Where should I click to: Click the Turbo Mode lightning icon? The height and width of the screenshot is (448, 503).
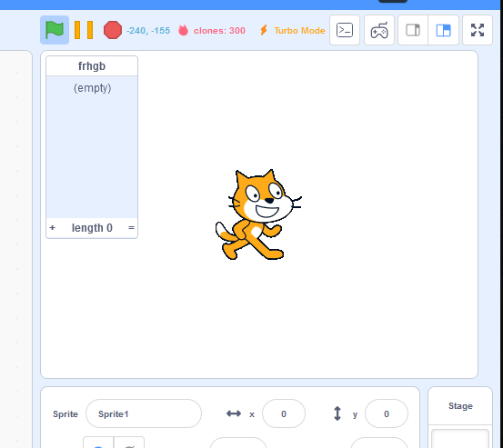point(264,30)
